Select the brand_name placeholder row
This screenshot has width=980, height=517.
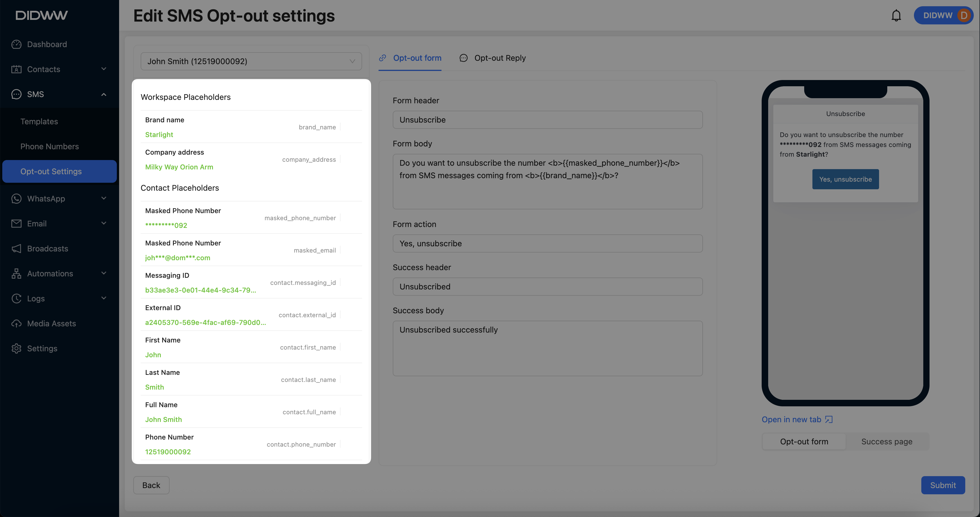[x=251, y=127]
